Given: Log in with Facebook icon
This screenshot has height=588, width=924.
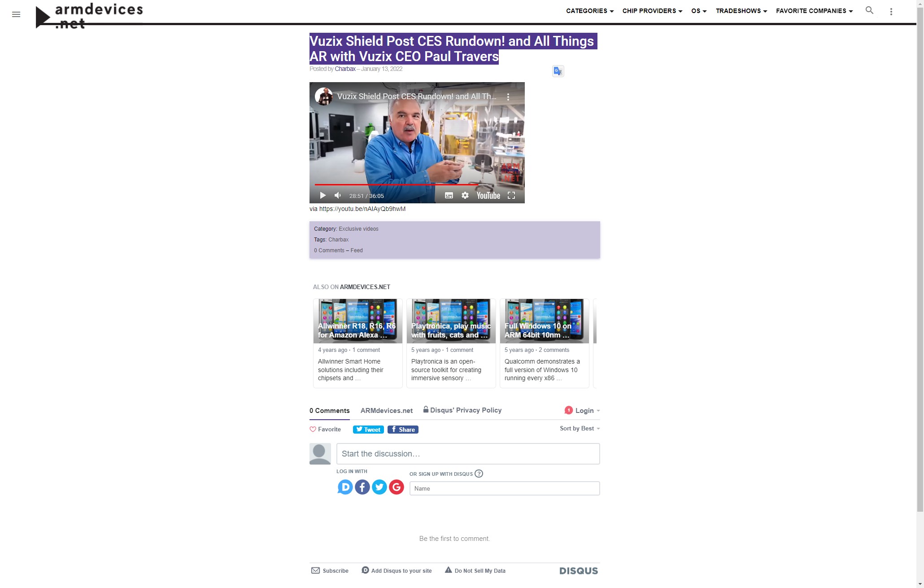Looking at the screenshot, I should pos(362,487).
